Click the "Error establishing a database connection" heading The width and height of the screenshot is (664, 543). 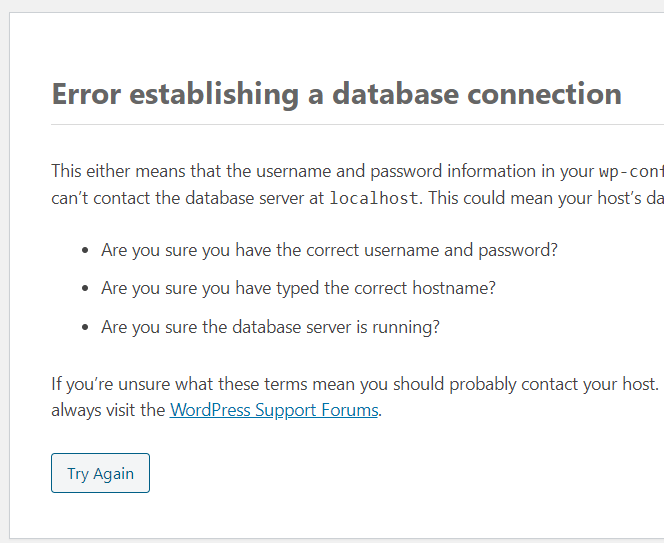point(336,94)
